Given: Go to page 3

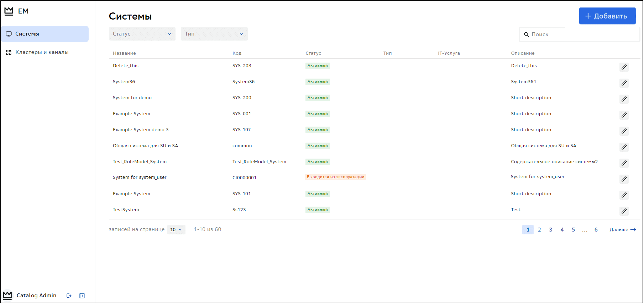Looking at the screenshot, I should pos(551,230).
